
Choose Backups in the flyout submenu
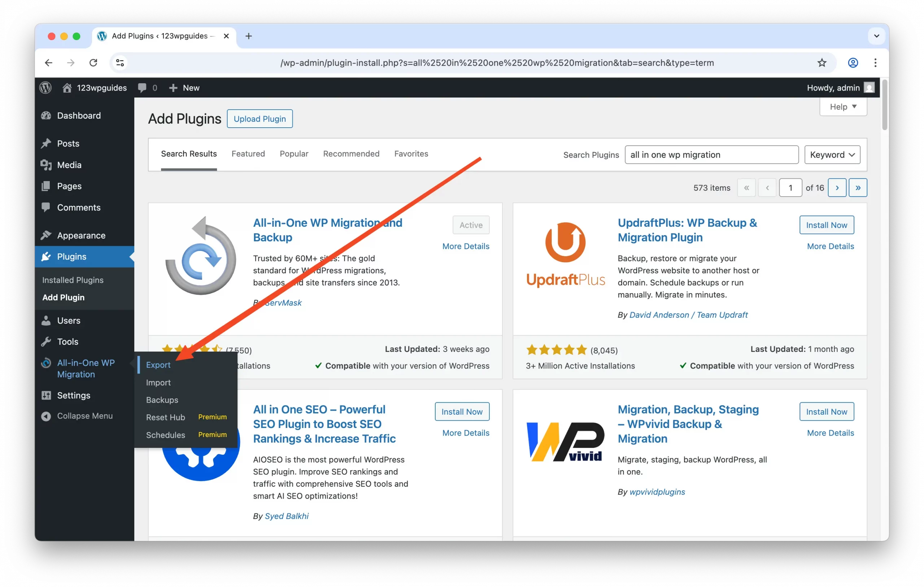[x=162, y=400]
